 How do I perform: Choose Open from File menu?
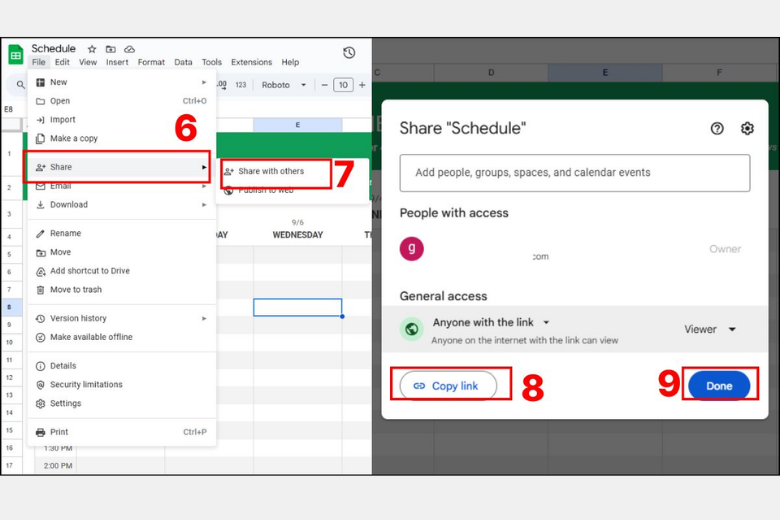click(x=121, y=101)
